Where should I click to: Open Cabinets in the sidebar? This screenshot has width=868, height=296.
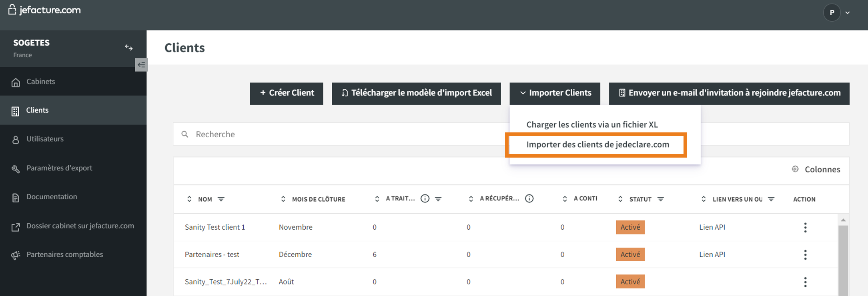pyautogui.click(x=73, y=81)
